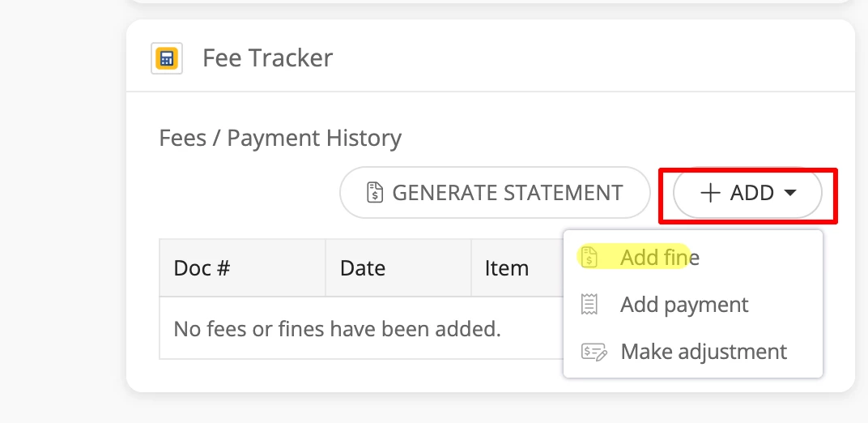Sort by the Doc # column header
The image size is (868, 423).
coord(202,267)
